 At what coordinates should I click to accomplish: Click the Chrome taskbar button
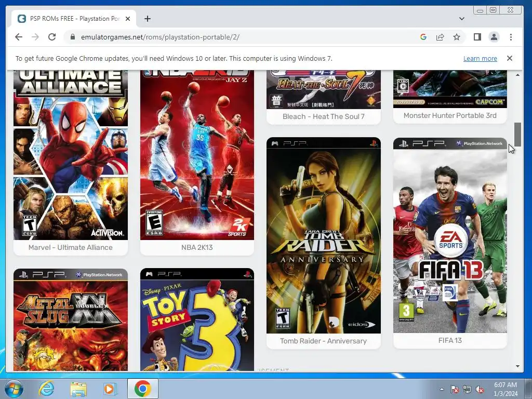[143, 389]
